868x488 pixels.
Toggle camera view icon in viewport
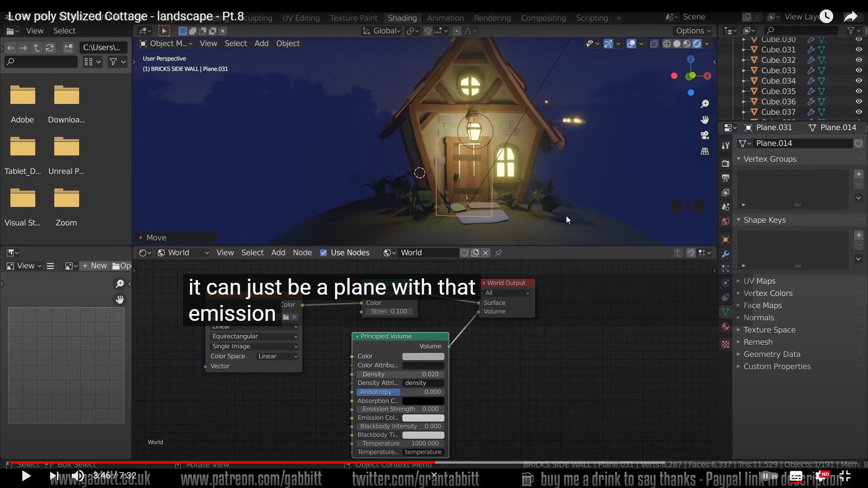[x=704, y=135]
